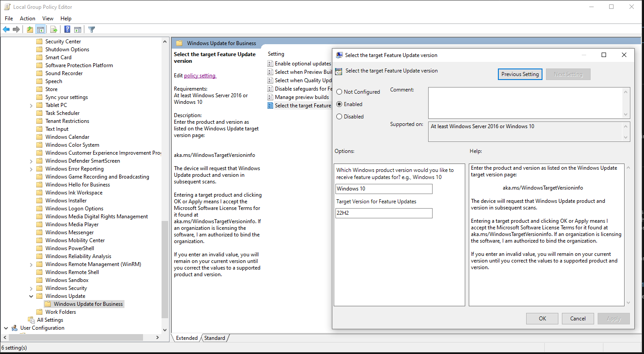Switch to the Extended tab
The height and width of the screenshot is (354, 644).
point(187,338)
